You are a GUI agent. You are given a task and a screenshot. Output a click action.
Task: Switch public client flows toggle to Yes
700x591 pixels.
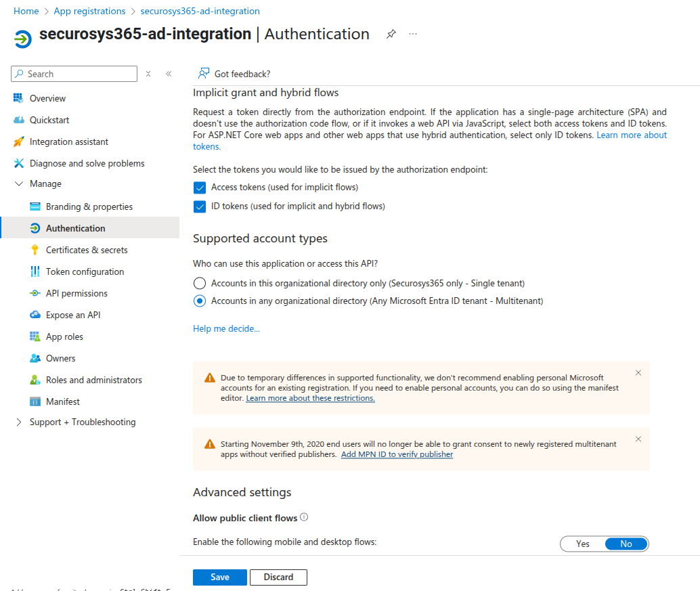coord(582,544)
